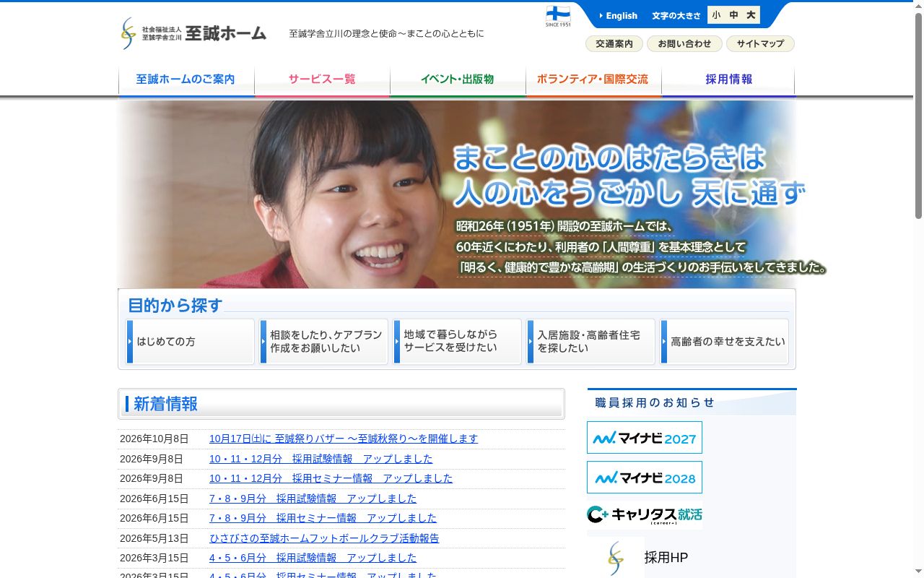
Task: Open the 交通案内 page
Action: coord(614,44)
